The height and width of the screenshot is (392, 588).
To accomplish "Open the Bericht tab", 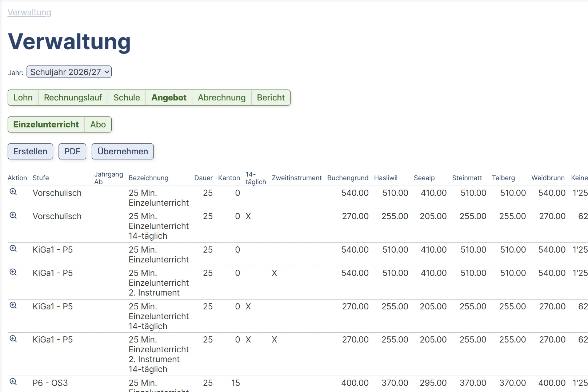I will coord(271,98).
